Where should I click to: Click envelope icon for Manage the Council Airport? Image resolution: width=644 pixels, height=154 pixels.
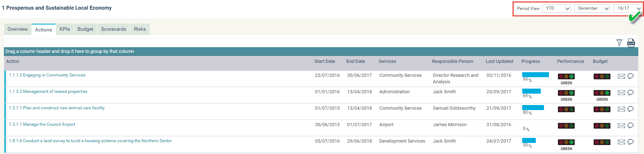[x=621, y=125]
